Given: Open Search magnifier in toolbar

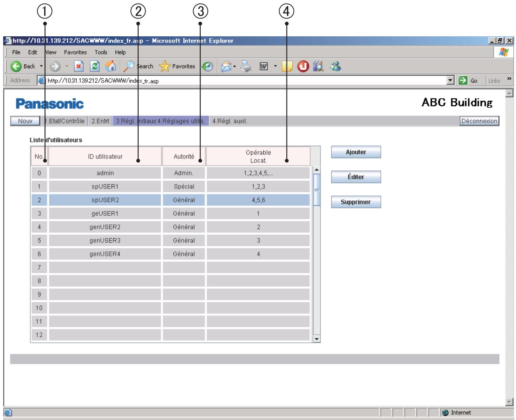Looking at the screenshot, I should pyautogui.click(x=128, y=66).
